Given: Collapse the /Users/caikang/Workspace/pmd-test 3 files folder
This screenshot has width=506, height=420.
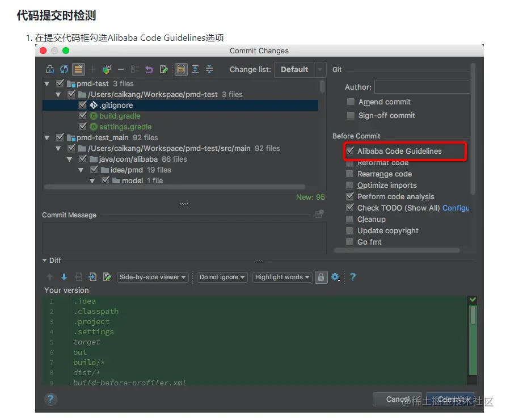Looking at the screenshot, I should click(x=58, y=95).
